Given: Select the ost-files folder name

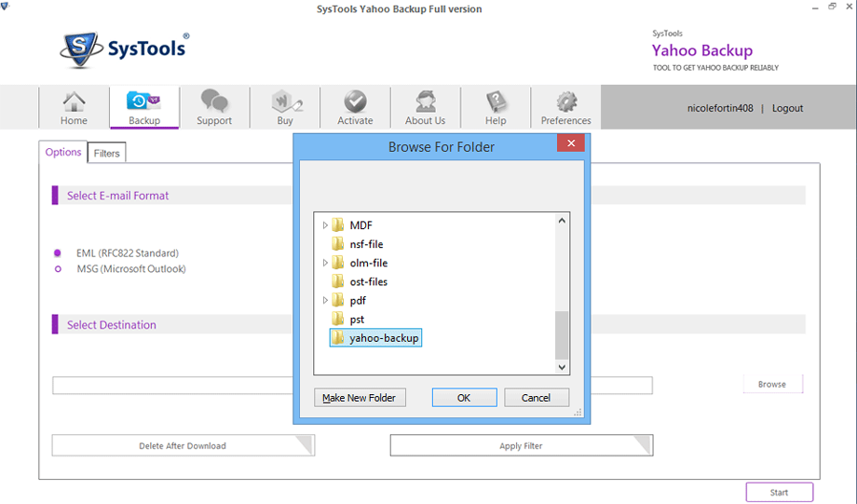Looking at the screenshot, I should (369, 281).
